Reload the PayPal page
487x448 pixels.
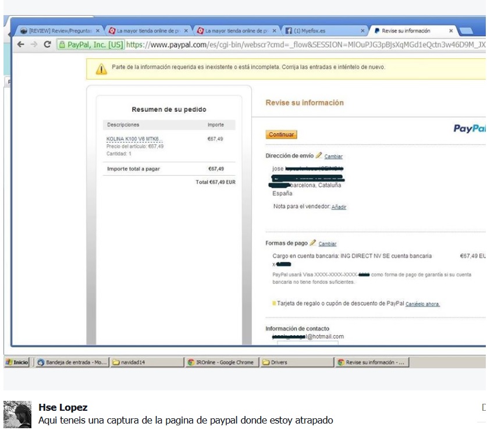coord(47,44)
